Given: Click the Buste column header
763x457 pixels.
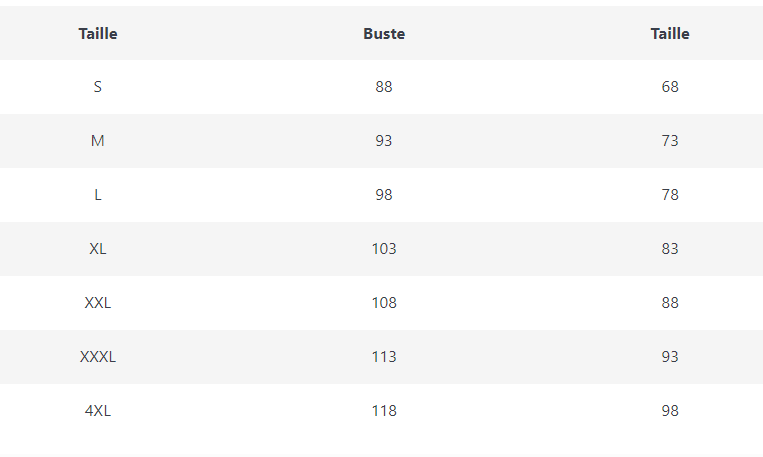Looking at the screenshot, I should click(384, 33).
